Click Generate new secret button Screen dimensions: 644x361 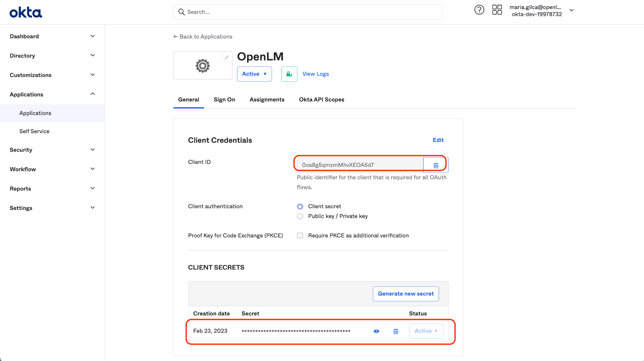coord(406,294)
